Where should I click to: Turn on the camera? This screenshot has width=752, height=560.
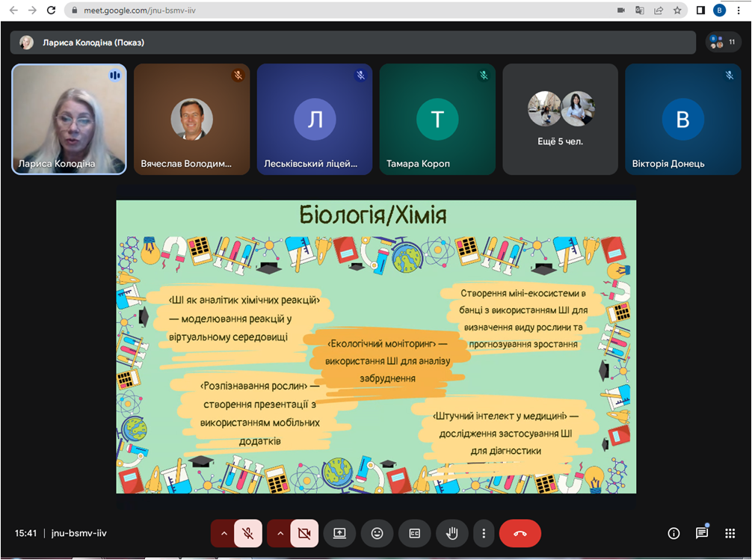[304, 533]
